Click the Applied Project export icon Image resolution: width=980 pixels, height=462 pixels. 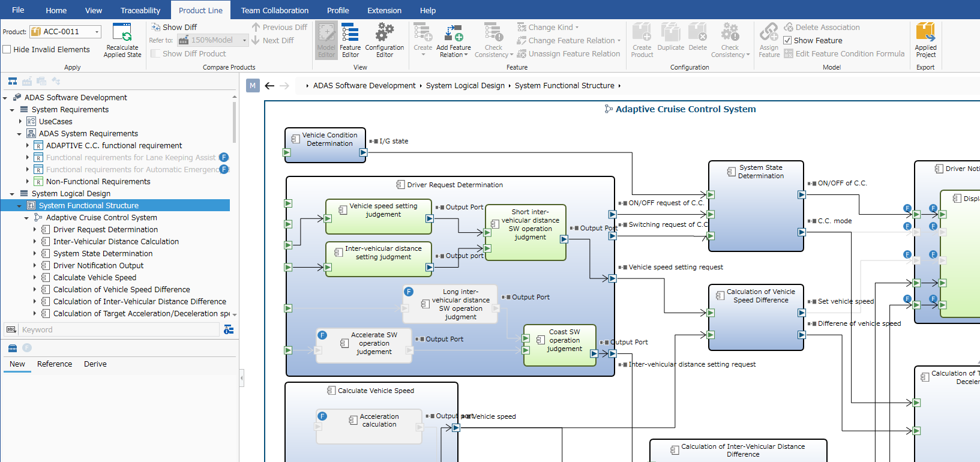[x=925, y=32]
